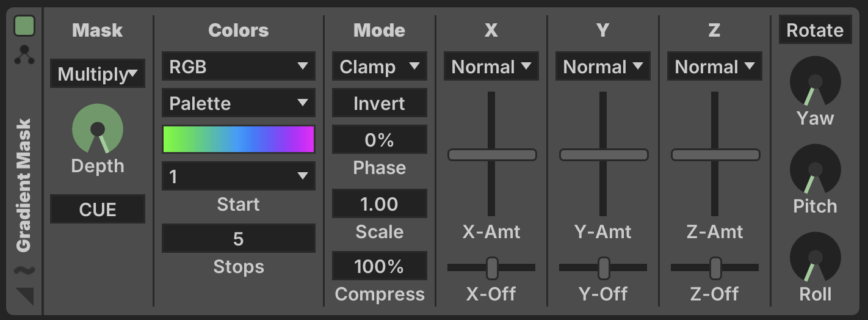
Task: Click the Rotate button
Action: 815,30
